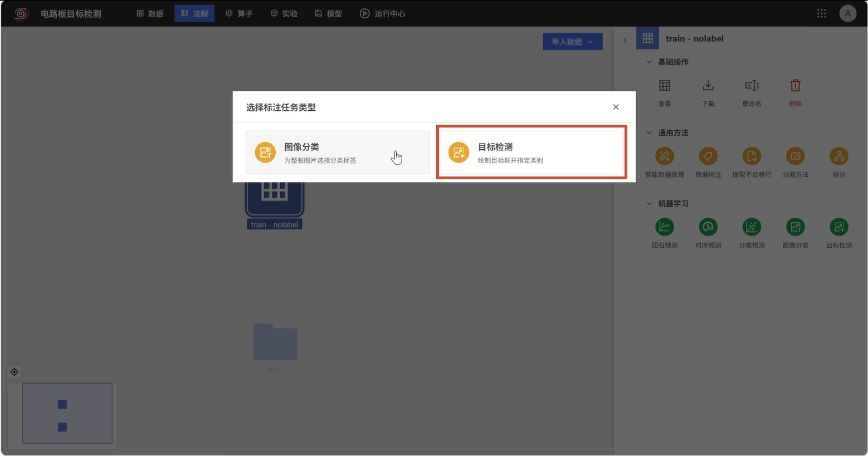Click the 时序预测 green icon
This screenshot has height=456, width=868.
pos(708,227)
